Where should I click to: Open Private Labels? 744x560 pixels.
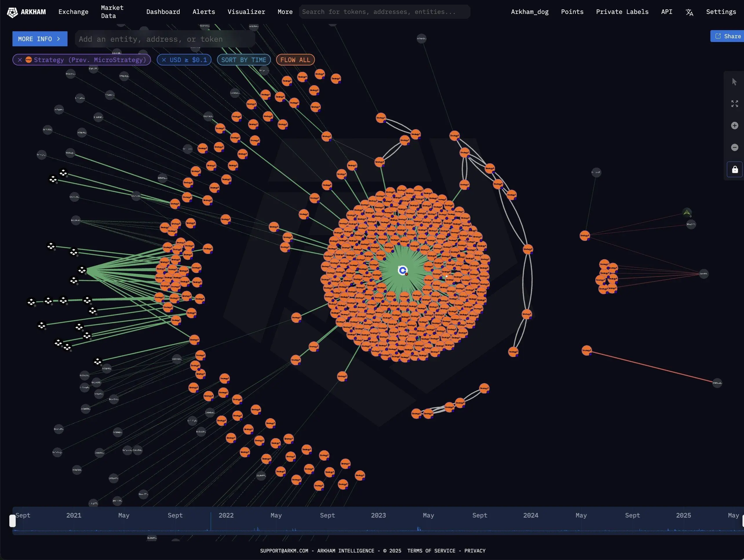click(x=622, y=12)
